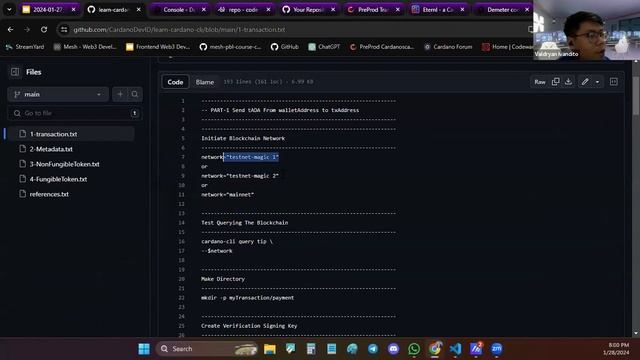The width and height of the screenshot is (640, 360).
Task: Edit this file with the pencil icon
Action: pyautogui.click(x=585, y=82)
